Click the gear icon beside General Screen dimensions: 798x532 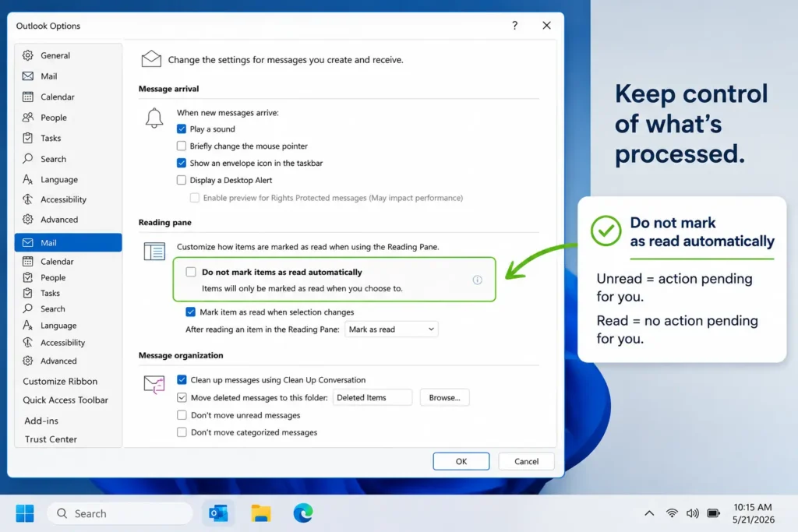pos(28,55)
